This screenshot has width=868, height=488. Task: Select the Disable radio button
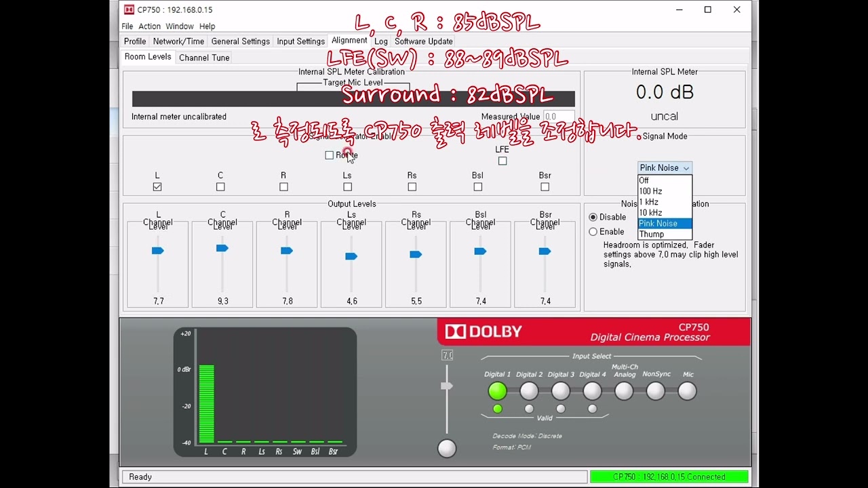point(593,218)
